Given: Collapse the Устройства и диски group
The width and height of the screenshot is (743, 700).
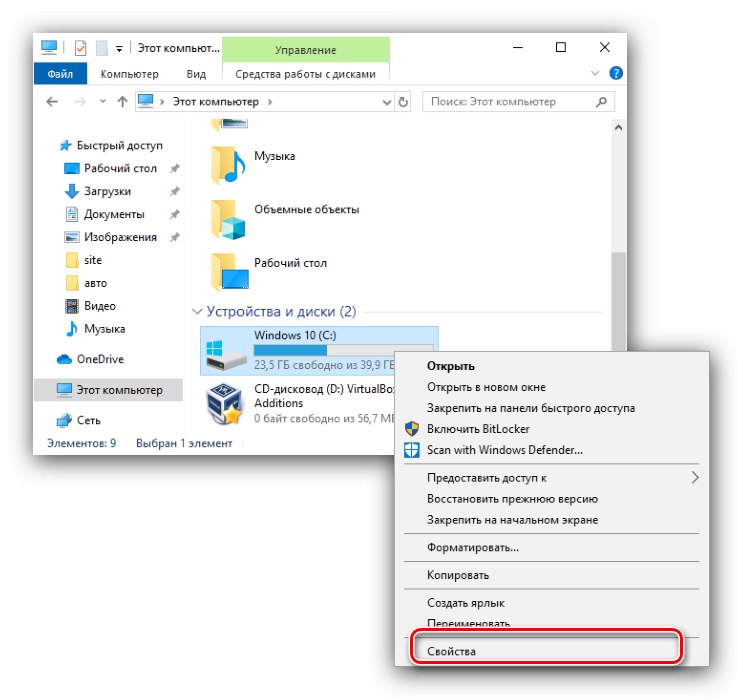Looking at the screenshot, I should tap(197, 312).
